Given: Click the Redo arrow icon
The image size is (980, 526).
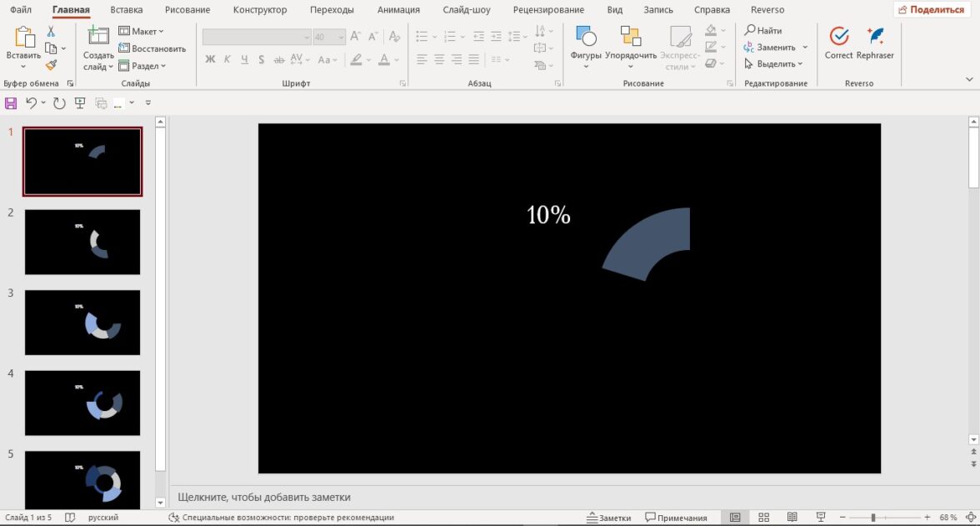Looking at the screenshot, I should pos(59,103).
